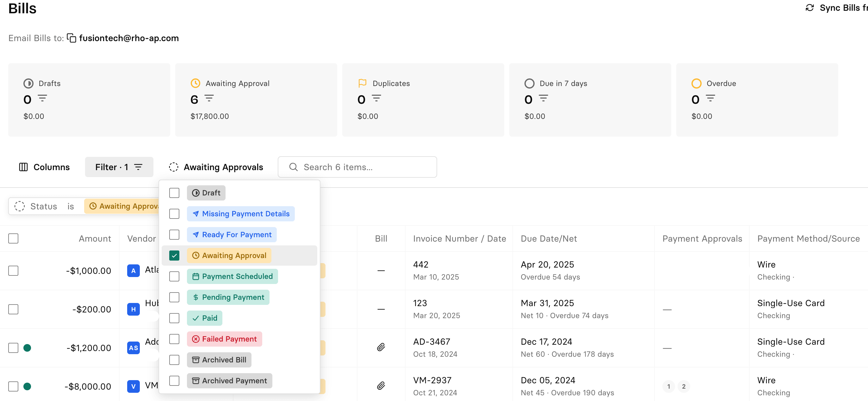Click the Payment Approvals column header

point(702,238)
